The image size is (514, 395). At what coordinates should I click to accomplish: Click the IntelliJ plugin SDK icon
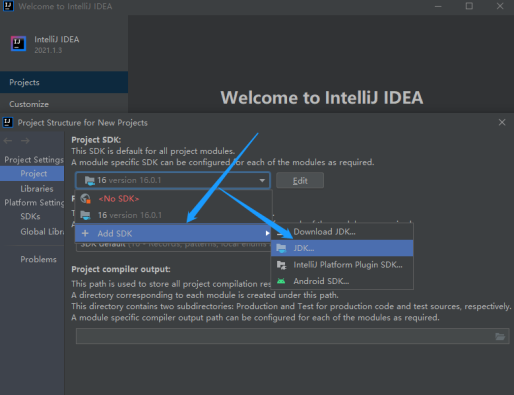tap(281, 265)
